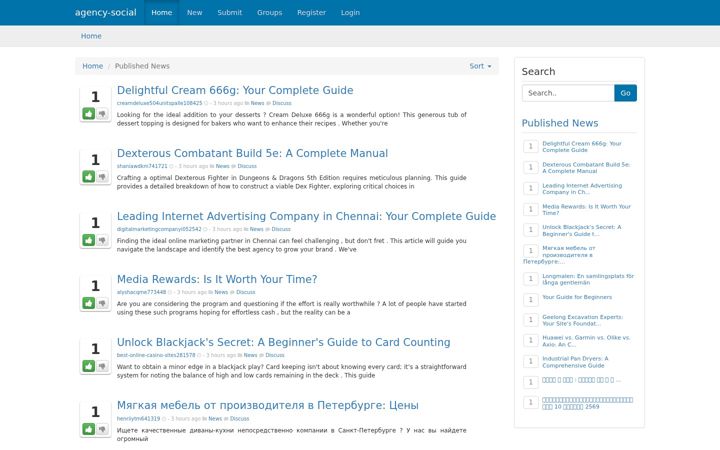Downvote the Media Rewards post
The width and height of the screenshot is (720, 450).
point(102,303)
